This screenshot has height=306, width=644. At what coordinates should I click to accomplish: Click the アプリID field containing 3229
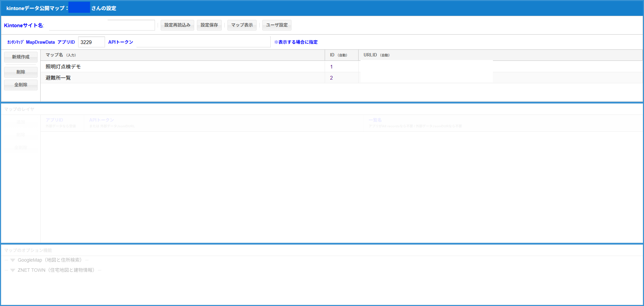point(91,42)
